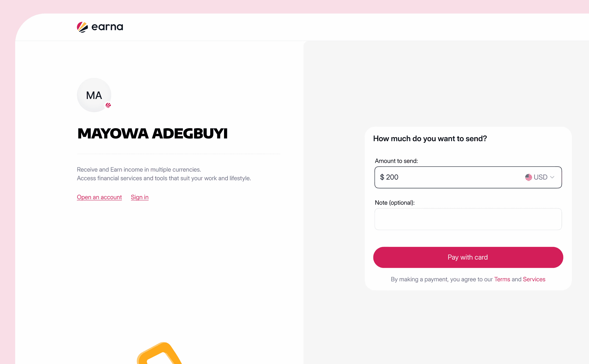Image resolution: width=589 pixels, height=364 pixels.
Task: Expand currency list via chevron arrow
Action: click(552, 177)
